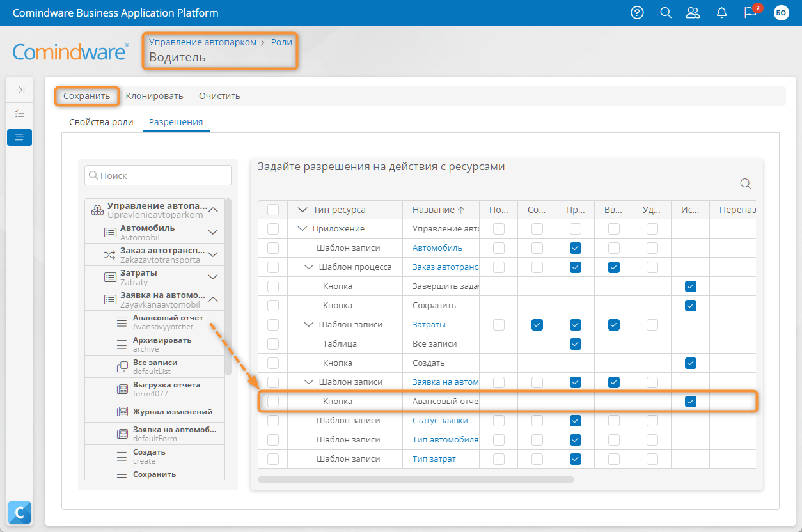Click the process icon beside Zakazavtotransporta

coord(110,255)
